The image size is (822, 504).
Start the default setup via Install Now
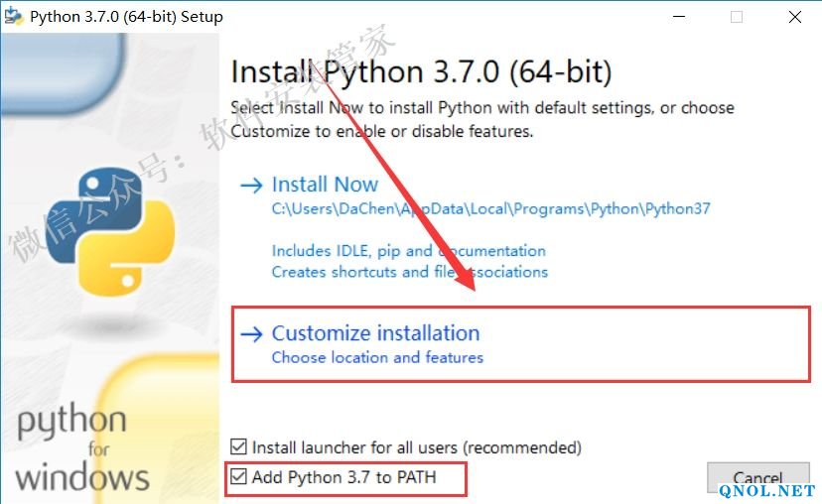click(x=325, y=185)
